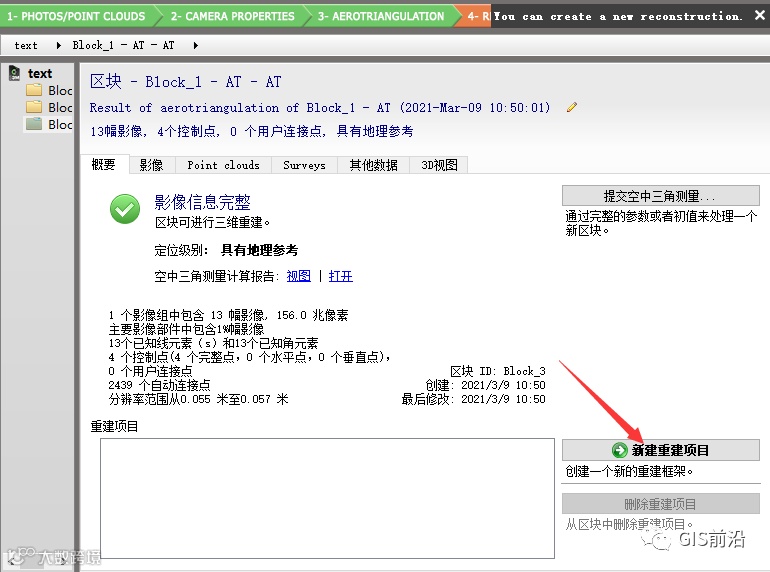
Task: Click the green checkmark status icon
Action: point(125,209)
